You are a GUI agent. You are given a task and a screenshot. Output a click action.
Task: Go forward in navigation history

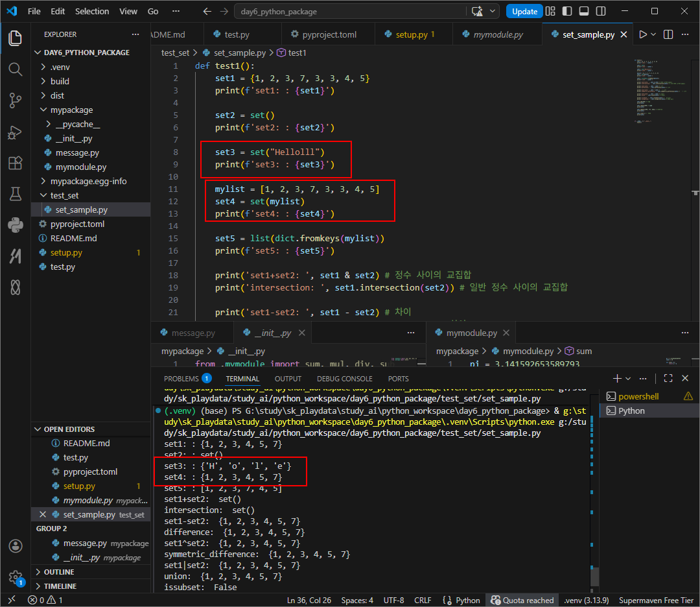pos(224,11)
